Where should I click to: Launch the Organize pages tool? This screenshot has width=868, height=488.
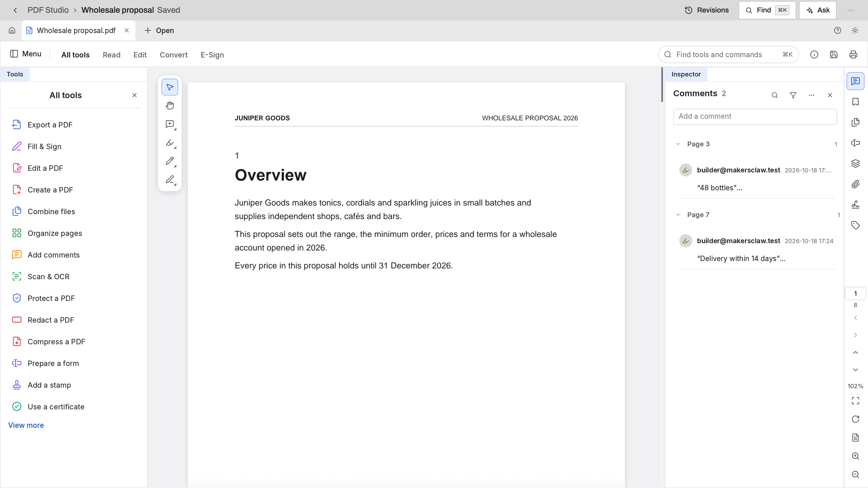coord(75,233)
